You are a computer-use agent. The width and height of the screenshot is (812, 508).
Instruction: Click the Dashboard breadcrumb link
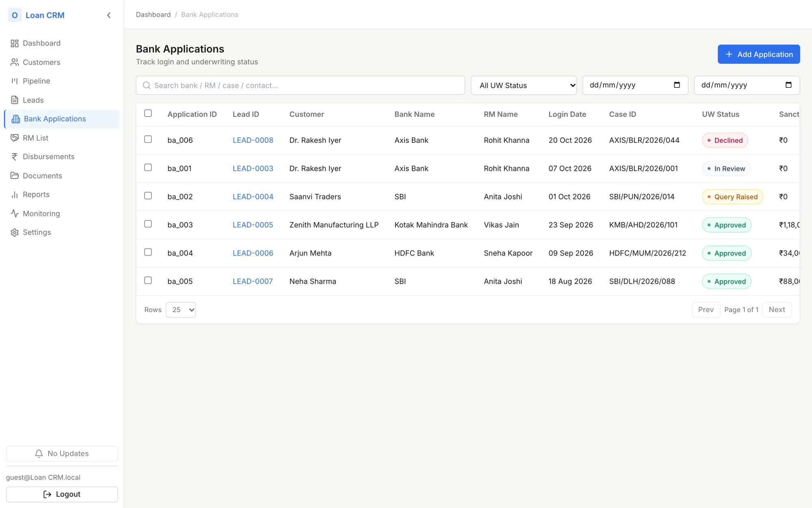tap(153, 15)
